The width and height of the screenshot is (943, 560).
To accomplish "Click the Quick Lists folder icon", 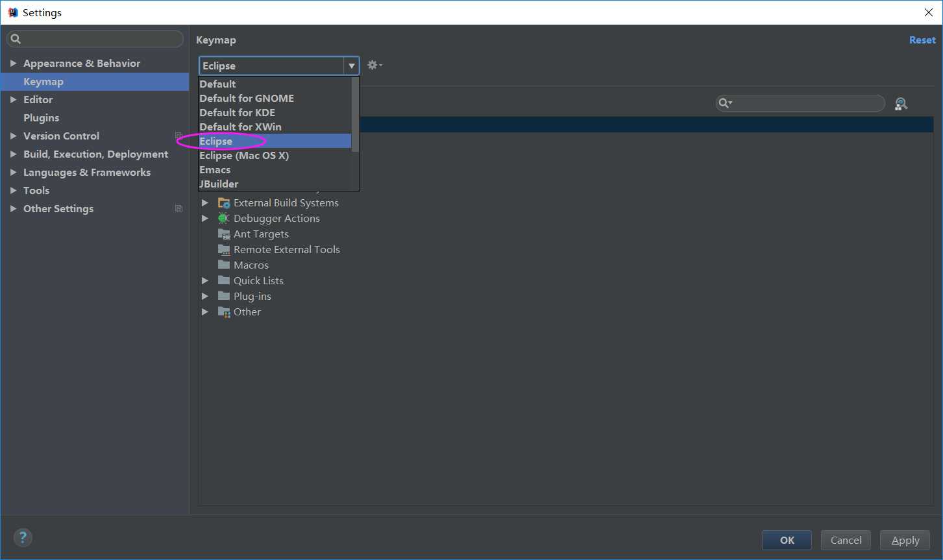I will point(224,281).
